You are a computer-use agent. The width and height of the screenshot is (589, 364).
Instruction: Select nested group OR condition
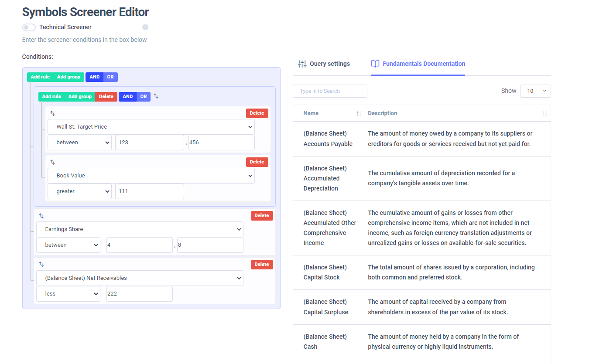point(144,97)
